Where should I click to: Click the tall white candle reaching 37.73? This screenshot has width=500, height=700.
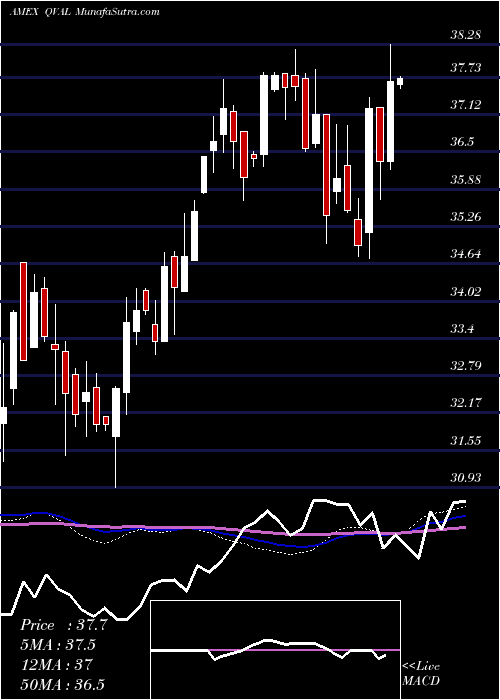264,115
